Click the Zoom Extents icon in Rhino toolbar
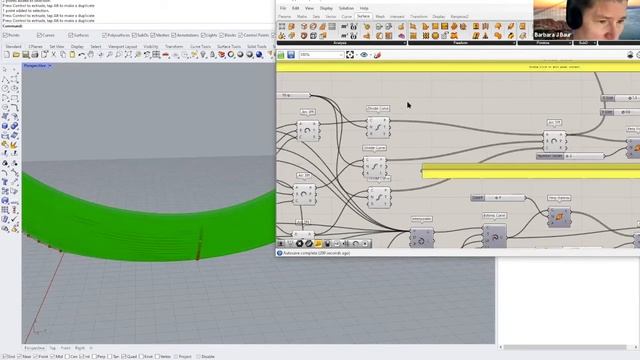 point(128,55)
